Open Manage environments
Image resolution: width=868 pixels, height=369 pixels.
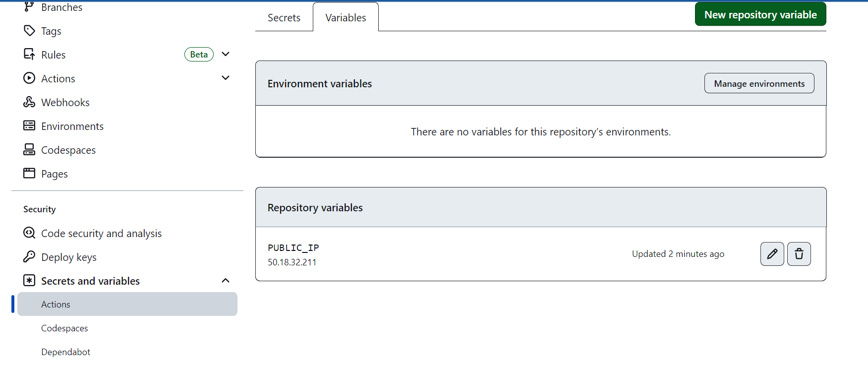[x=759, y=84]
